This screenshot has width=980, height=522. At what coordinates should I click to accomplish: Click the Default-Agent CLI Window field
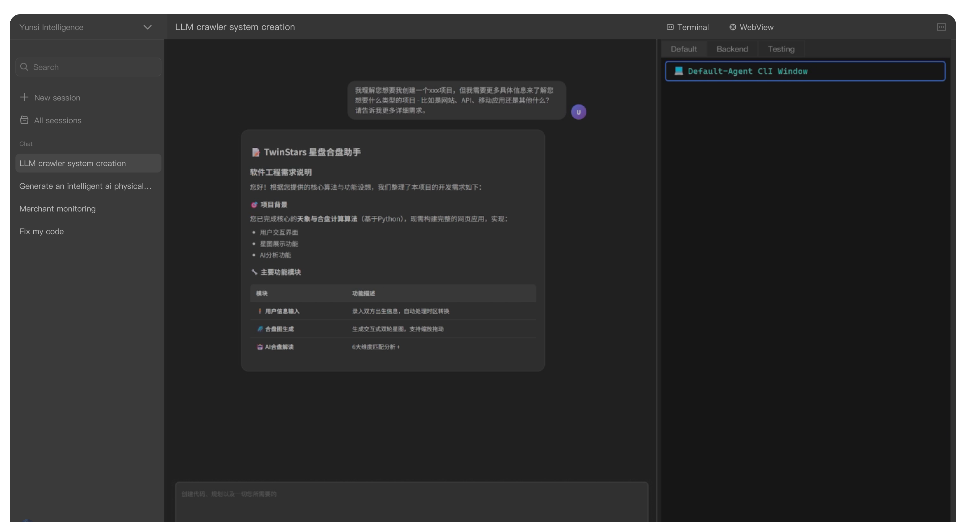coord(805,71)
